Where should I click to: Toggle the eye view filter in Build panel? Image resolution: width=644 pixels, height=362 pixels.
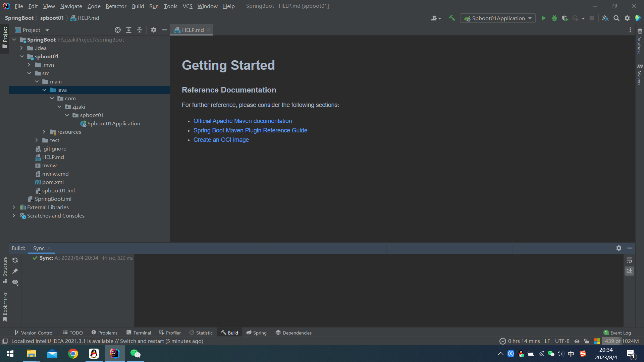(15, 282)
